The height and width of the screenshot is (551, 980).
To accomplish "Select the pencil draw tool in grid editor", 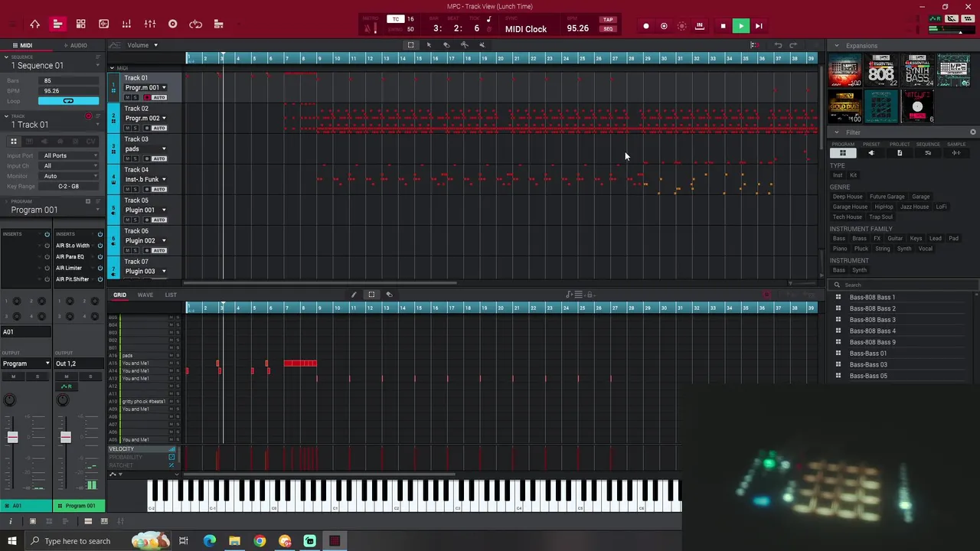I will click(x=354, y=295).
